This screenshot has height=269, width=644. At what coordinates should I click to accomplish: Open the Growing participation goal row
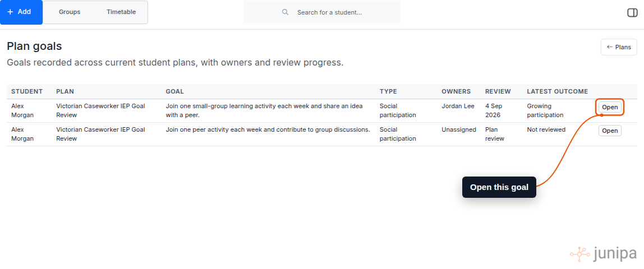point(609,108)
